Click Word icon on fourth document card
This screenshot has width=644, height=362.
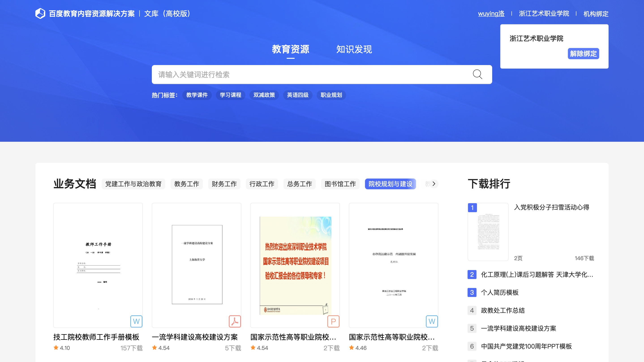pyautogui.click(x=432, y=321)
